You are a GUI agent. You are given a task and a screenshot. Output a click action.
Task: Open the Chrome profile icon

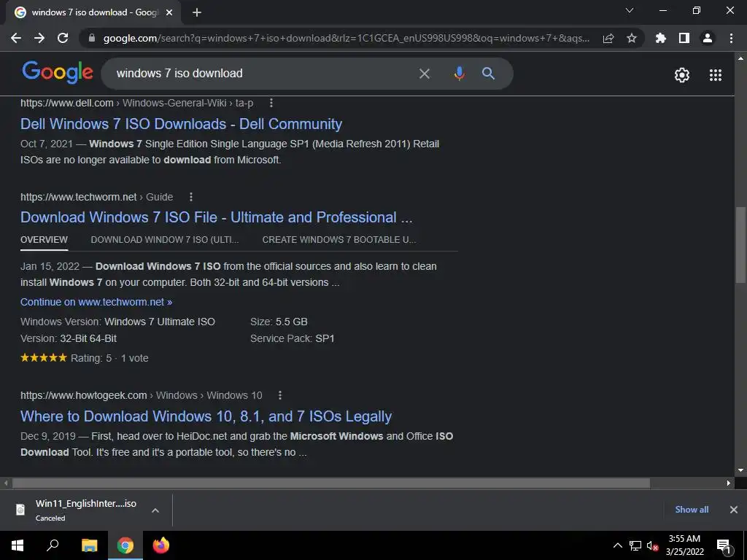[708, 38]
